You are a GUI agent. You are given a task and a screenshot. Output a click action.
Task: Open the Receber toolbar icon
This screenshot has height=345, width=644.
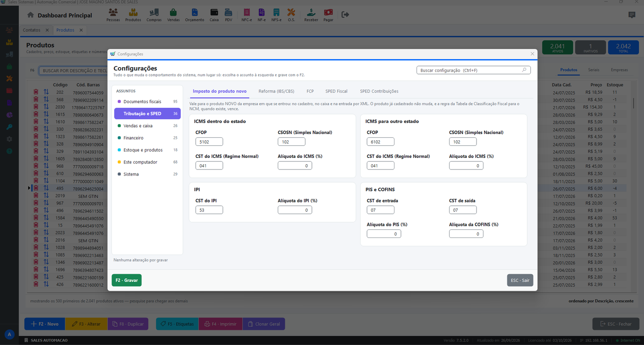pos(311,15)
